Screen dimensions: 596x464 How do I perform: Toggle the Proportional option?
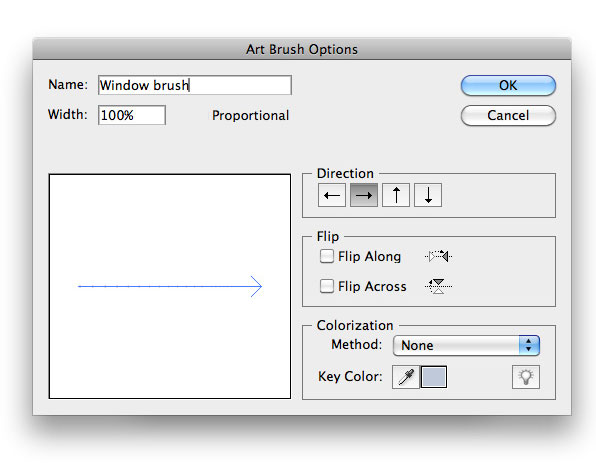tap(250, 115)
